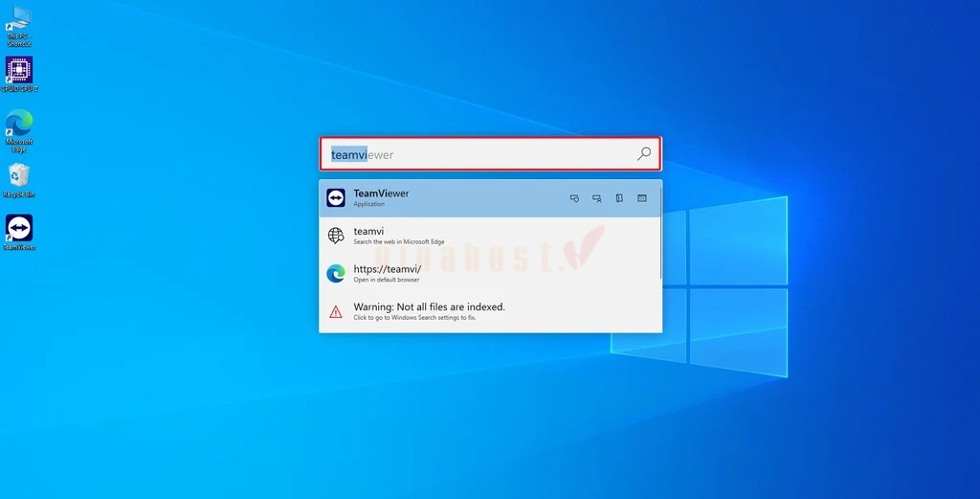Select the TeamViewer desktop shortcut
Viewport: 980px width, 499px height.
tap(19, 233)
